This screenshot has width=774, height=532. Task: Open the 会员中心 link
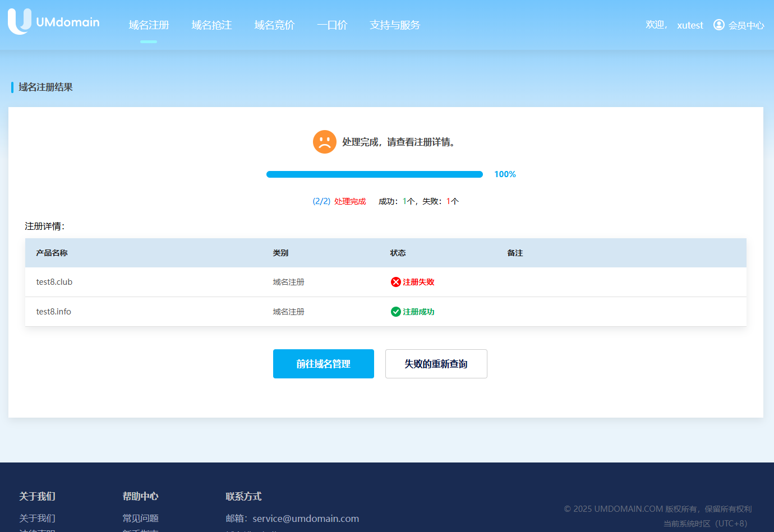point(746,25)
